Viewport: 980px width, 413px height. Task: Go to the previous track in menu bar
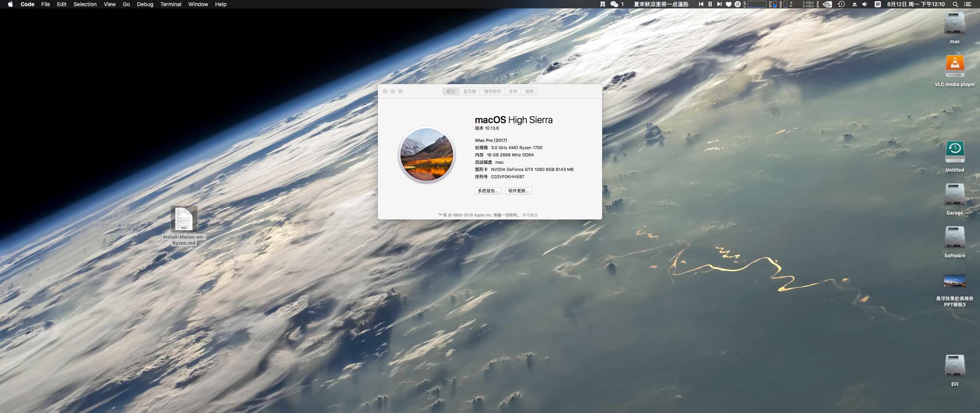click(701, 4)
